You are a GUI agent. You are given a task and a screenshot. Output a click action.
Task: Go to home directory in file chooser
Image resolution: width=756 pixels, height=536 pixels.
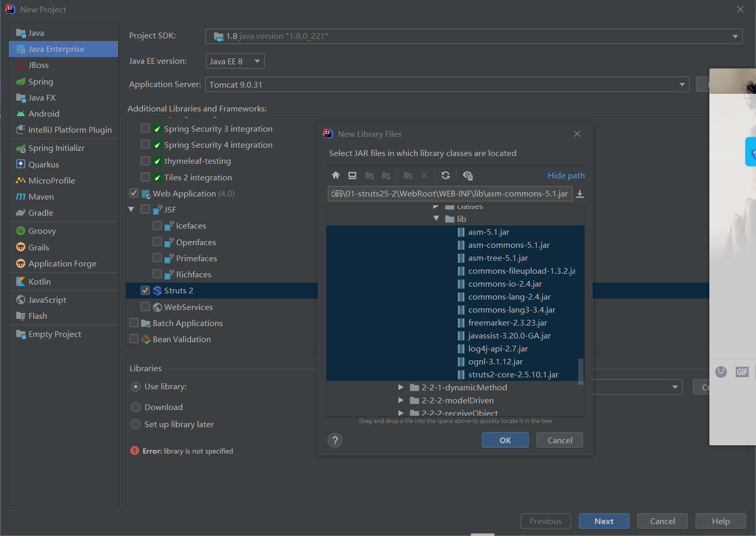coord(336,175)
